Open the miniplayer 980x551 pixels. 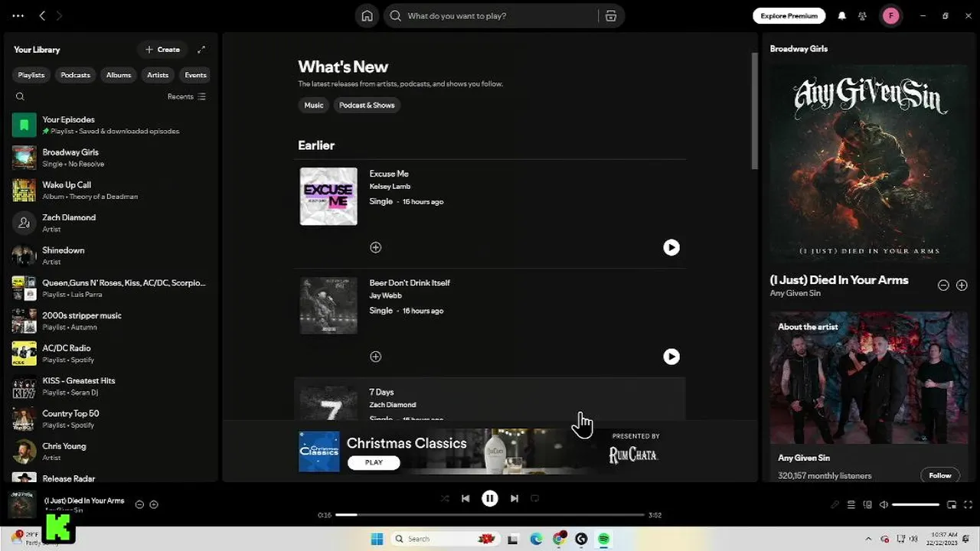(x=952, y=505)
